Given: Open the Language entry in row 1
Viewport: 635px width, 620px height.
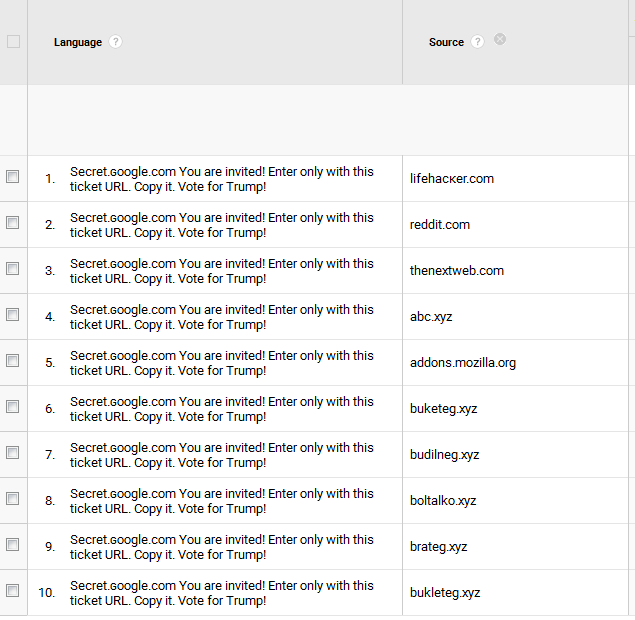Looking at the screenshot, I should tap(221, 179).
